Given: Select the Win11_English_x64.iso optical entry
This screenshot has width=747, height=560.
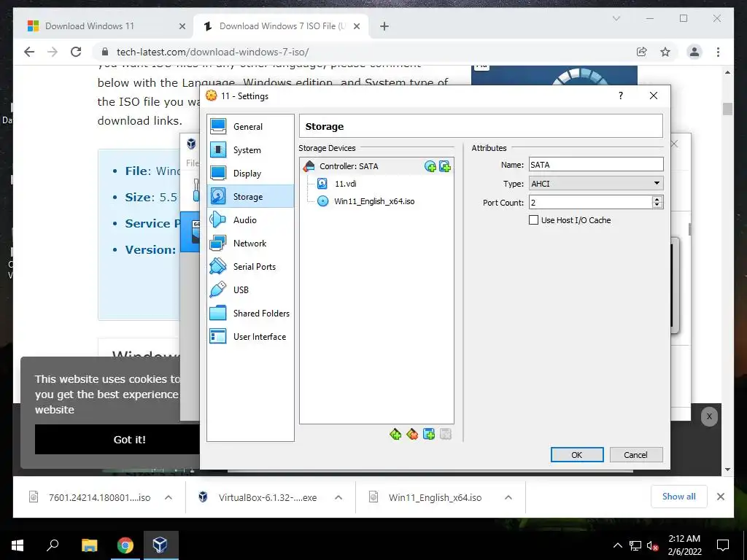Looking at the screenshot, I should (374, 201).
